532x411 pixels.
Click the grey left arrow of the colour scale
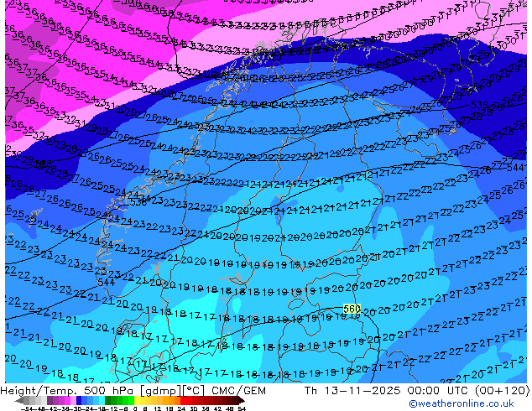(18, 400)
